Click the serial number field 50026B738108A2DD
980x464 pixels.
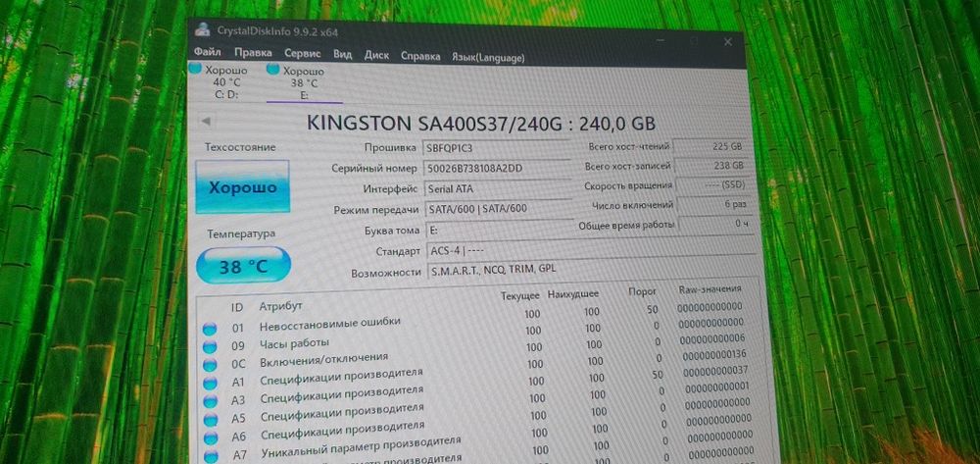tap(497, 169)
